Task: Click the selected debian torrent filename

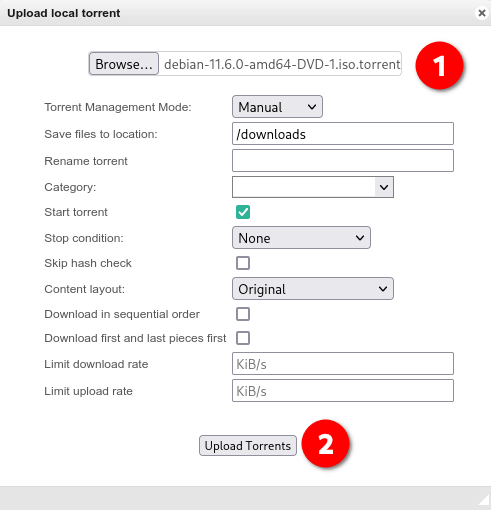Action: (282, 64)
